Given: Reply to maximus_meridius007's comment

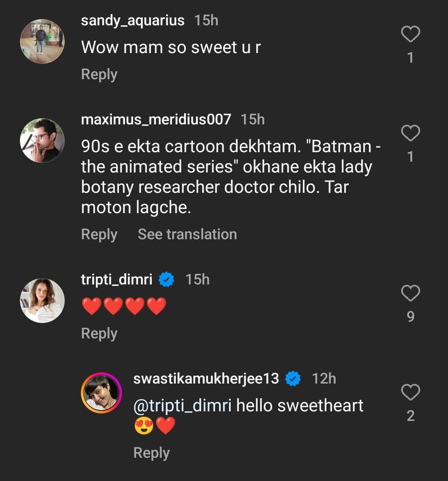Looking at the screenshot, I should point(99,234).
